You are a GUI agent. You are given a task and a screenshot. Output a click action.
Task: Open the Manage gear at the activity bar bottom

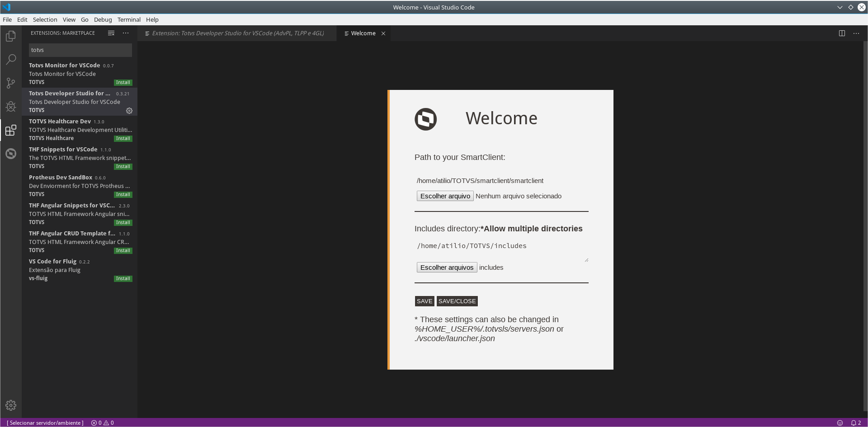11,405
